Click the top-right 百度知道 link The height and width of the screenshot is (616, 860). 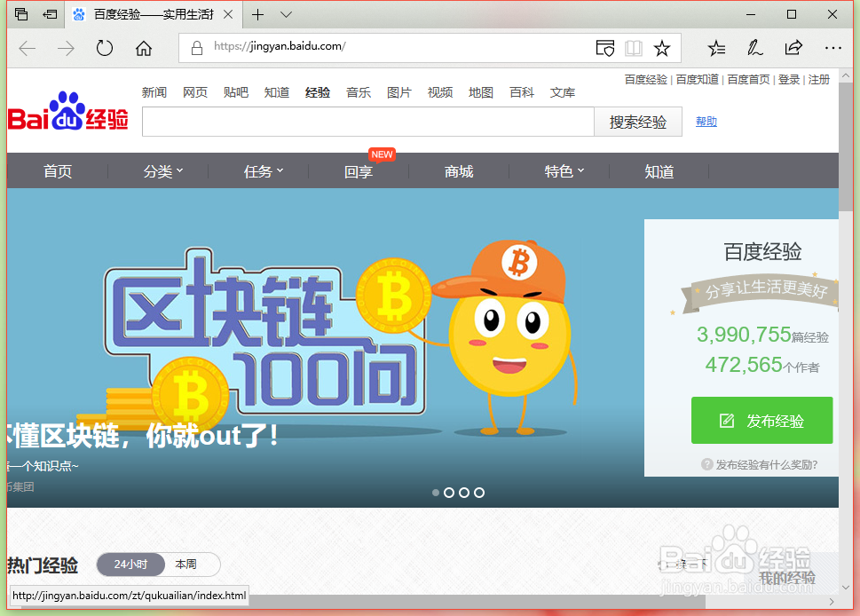point(697,80)
